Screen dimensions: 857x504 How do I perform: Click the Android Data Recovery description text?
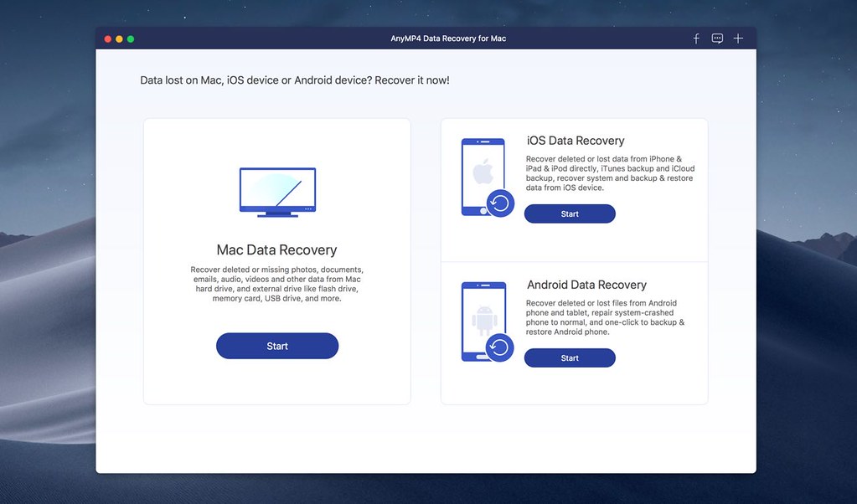pyautogui.click(x=605, y=317)
